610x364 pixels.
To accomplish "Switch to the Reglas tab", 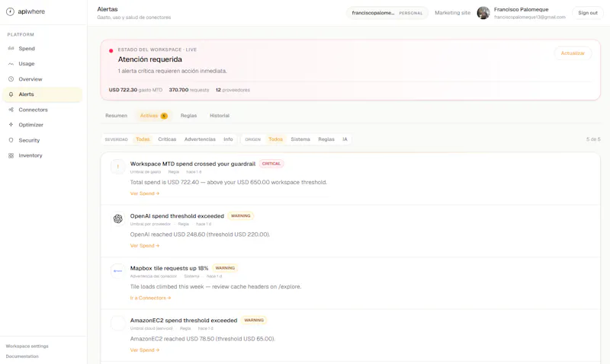I will coord(188,116).
